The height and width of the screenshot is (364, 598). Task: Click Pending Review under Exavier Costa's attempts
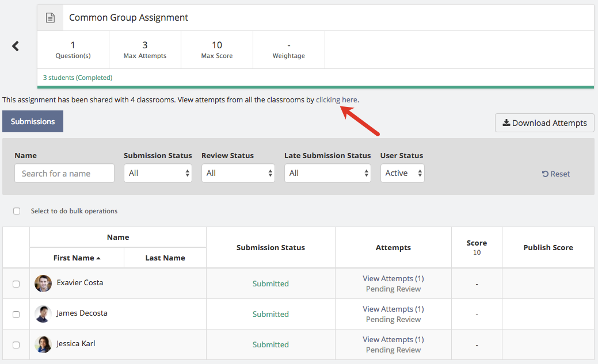(393, 289)
